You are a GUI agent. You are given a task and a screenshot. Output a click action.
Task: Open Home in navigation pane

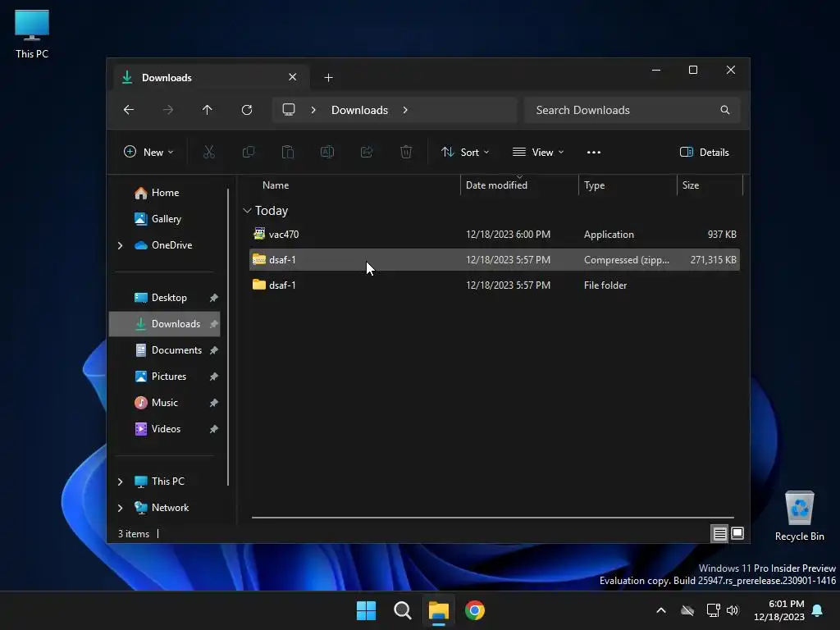pyautogui.click(x=165, y=192)
